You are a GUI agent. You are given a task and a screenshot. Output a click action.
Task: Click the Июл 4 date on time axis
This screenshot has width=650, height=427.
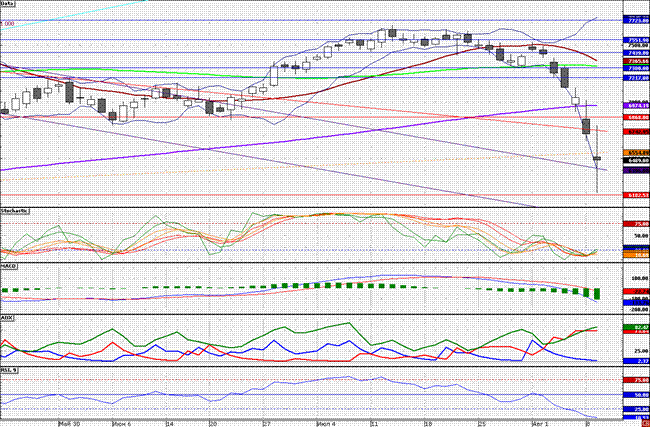coord(326,424)
